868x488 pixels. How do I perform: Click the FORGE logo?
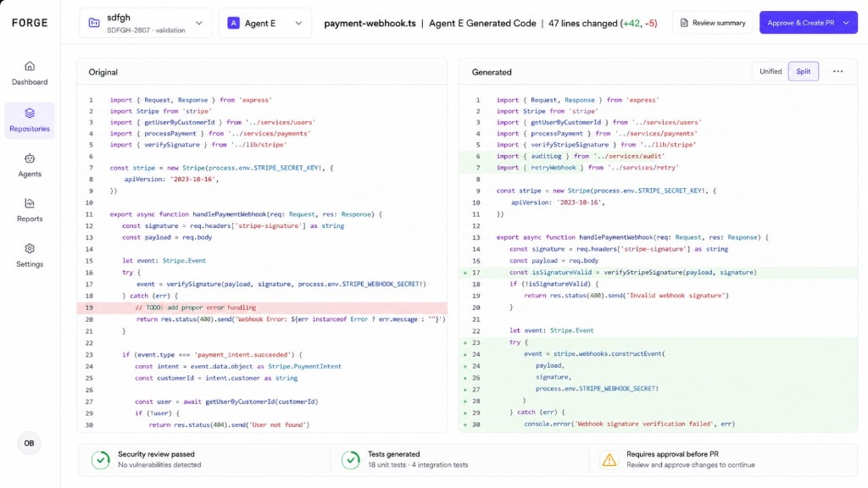coord(30,23)
